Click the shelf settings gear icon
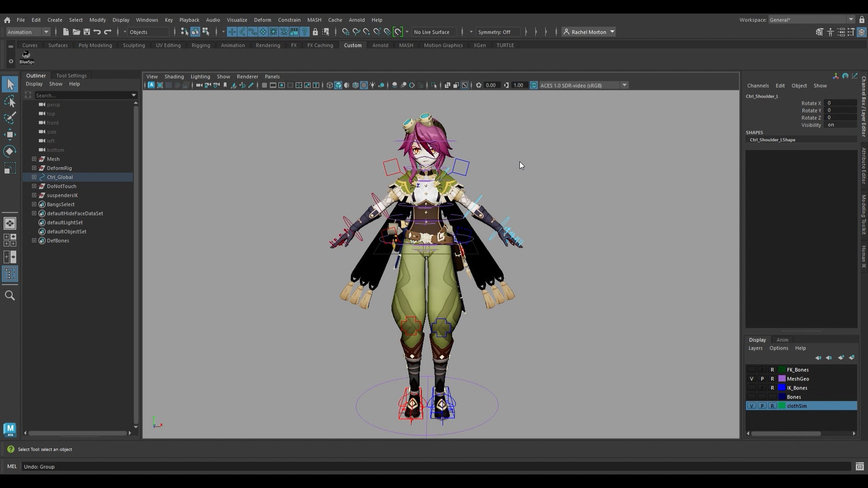Screen dimensions: 868x488 [11, 61]
